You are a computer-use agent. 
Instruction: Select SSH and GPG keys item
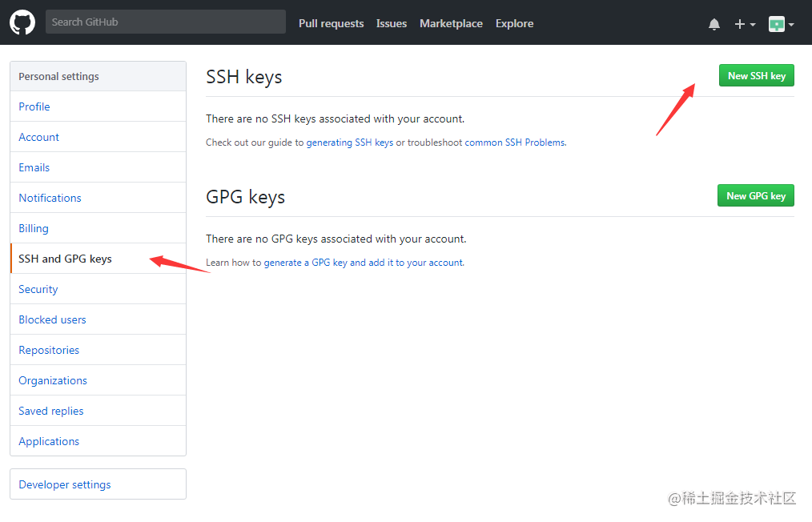(98, 259)
